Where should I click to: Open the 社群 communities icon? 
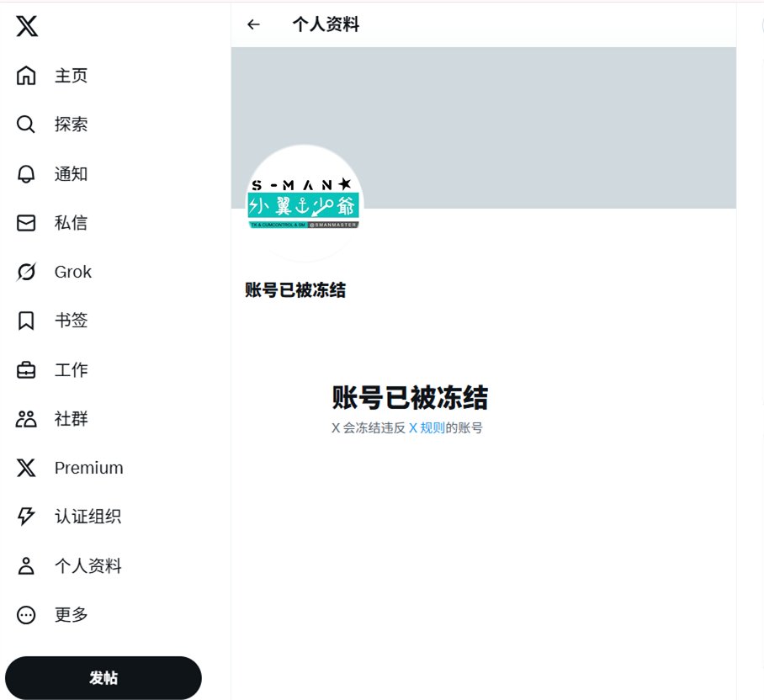[26, 419]
